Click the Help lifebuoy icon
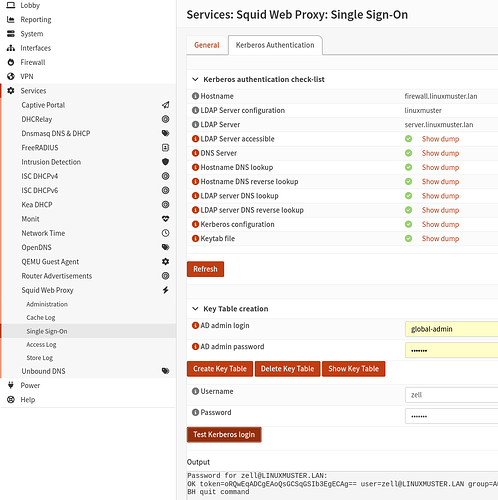498x500 pixels. coord(11,399)
